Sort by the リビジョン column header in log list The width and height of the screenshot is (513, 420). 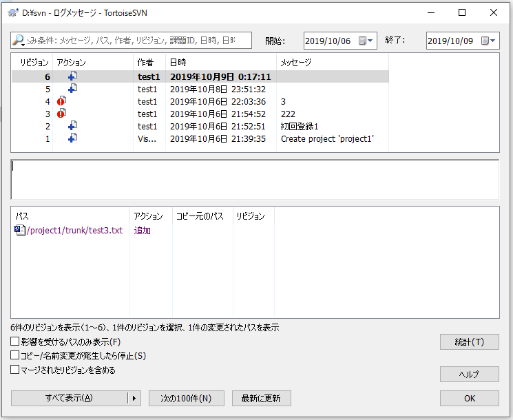[x=34, y=62]
